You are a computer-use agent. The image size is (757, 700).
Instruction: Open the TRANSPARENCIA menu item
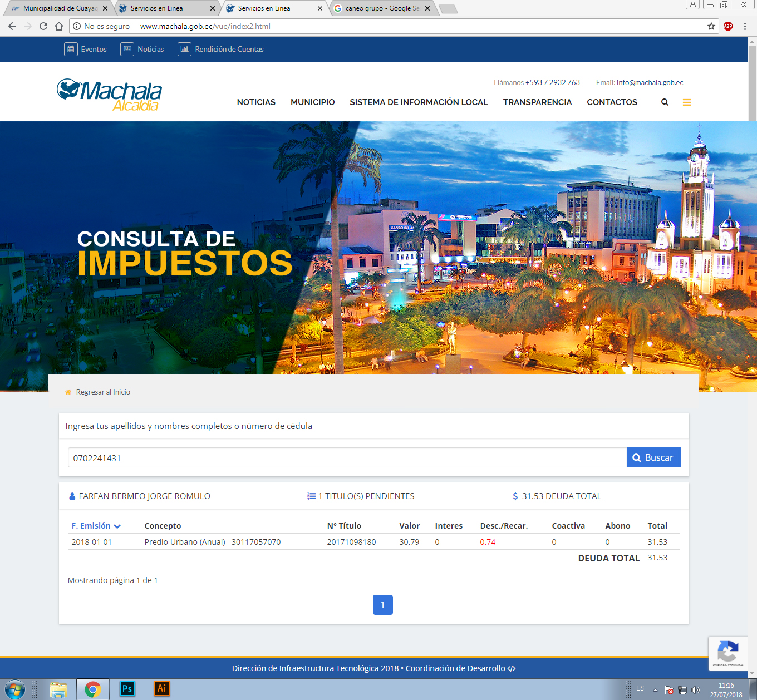(x=537, y=102)
